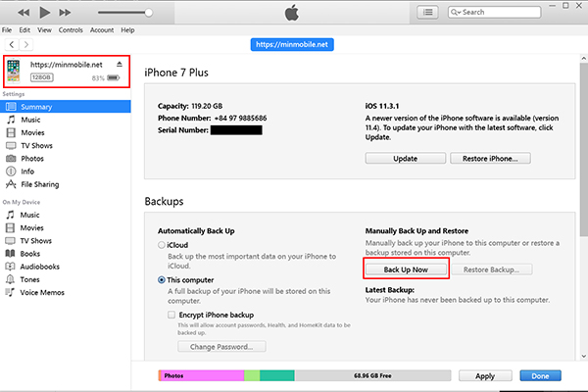Click the Phone Number value +84 97 9885686
Image resolution: width=588 pixels, height=392 pixels.
coord(240,119)
